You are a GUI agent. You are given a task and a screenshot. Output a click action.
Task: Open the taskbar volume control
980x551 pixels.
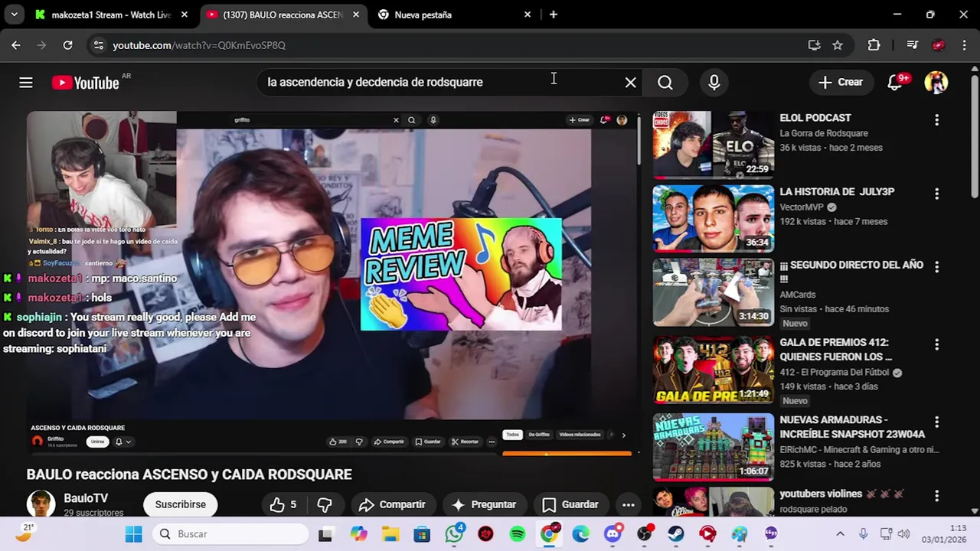click(x=903, y=534)
